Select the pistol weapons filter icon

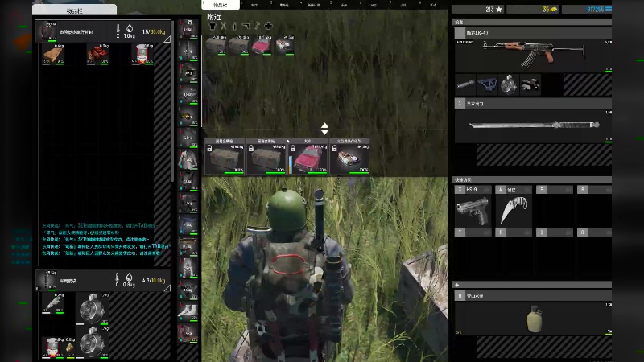(x=246, y=26)
